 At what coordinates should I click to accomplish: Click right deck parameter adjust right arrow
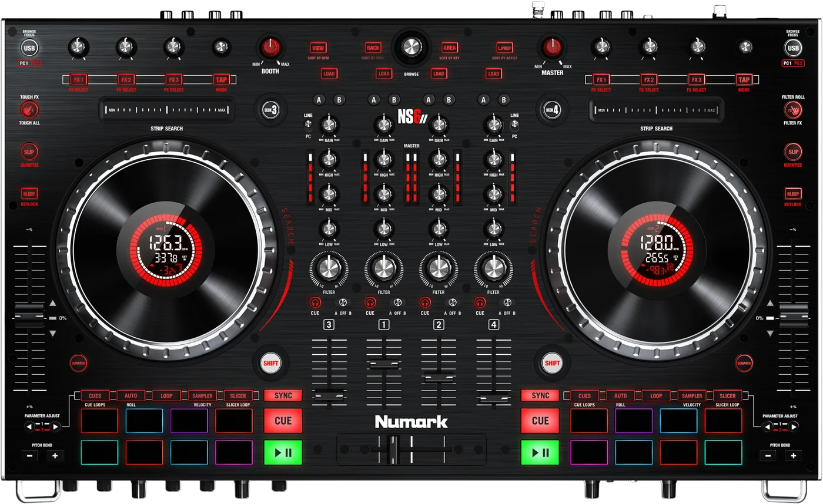794,427
